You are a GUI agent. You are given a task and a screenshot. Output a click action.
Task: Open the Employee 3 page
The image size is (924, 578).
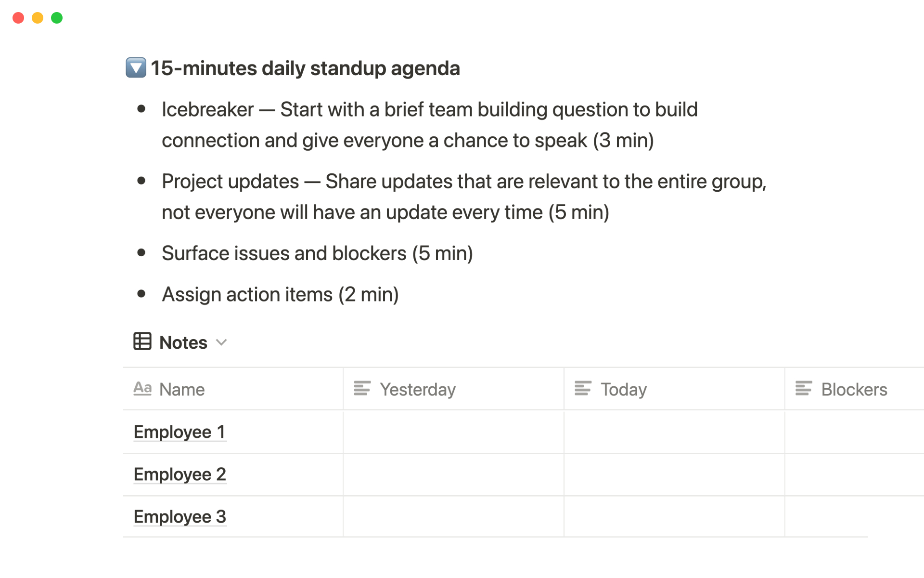tap(180, 517)
